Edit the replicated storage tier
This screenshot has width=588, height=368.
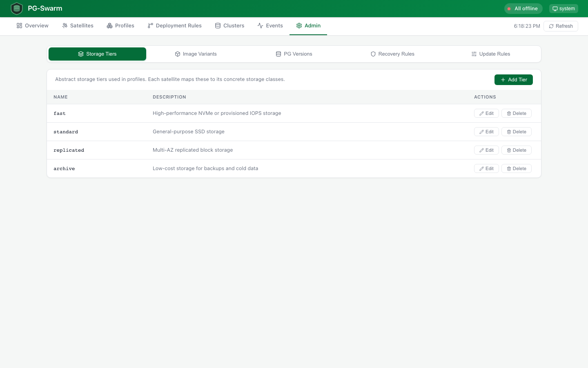point(486,150)
